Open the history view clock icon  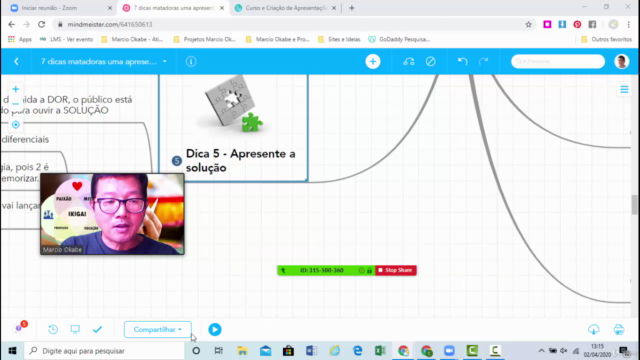click(53, 329)
